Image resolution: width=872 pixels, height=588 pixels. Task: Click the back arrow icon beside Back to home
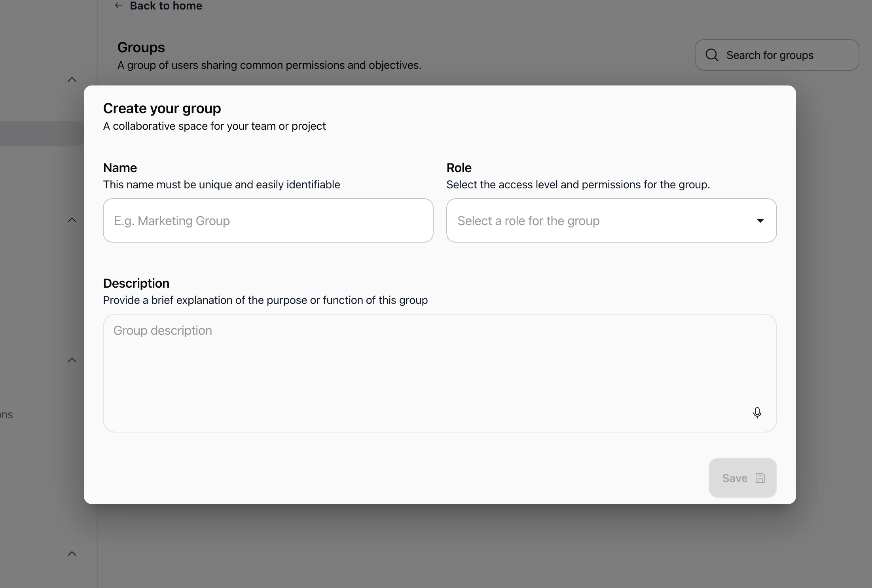coord(118,6)
